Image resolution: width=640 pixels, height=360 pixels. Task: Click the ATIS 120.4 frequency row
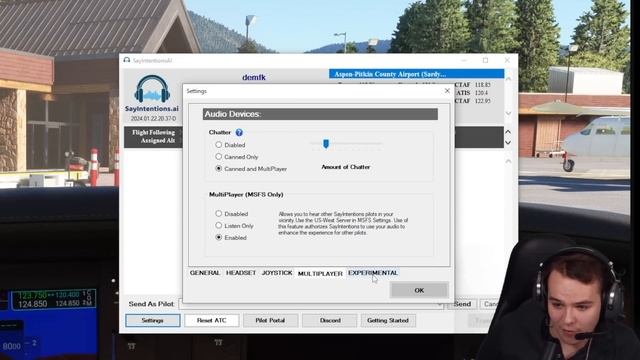click(473, 93)
